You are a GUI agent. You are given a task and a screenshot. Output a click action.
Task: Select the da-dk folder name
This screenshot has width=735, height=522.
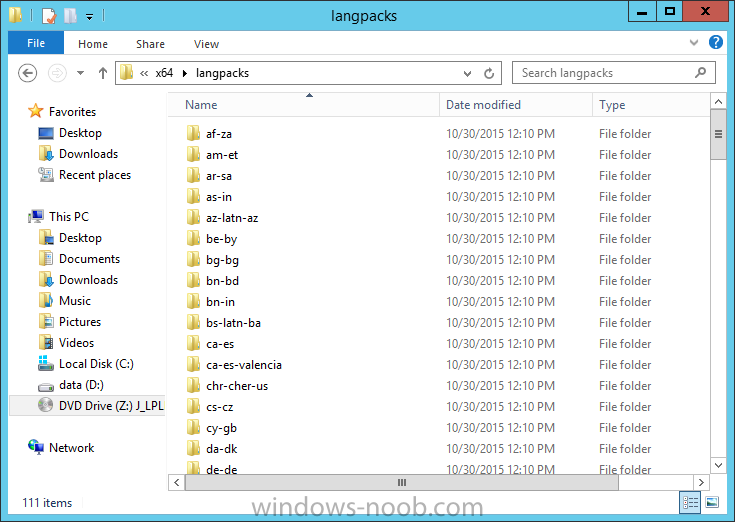222,449
